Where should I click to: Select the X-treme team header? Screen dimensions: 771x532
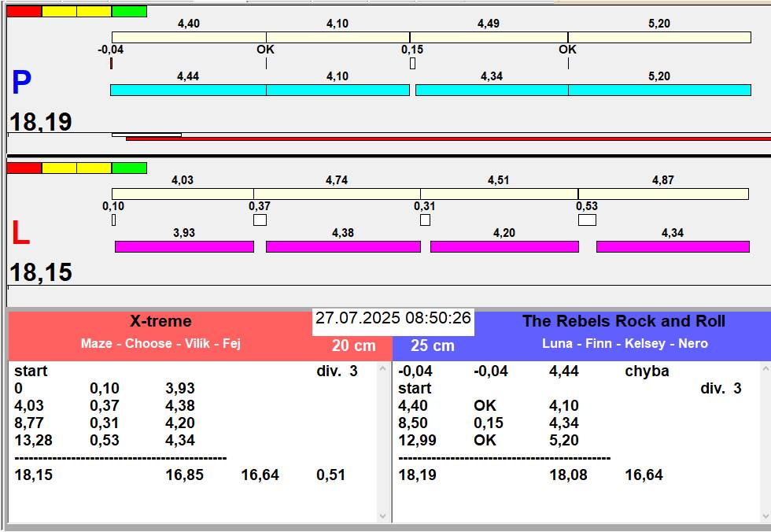160,321
